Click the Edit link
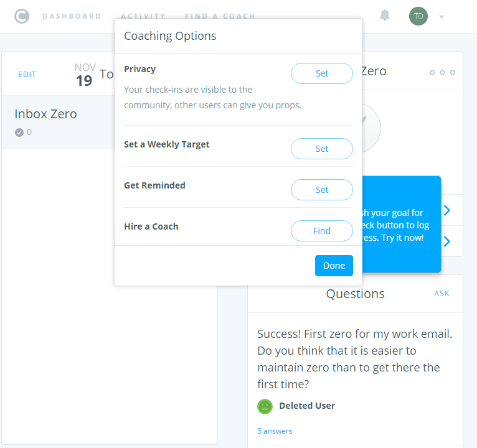The height and width of the screenshot is (448, 477). point(27,75)
